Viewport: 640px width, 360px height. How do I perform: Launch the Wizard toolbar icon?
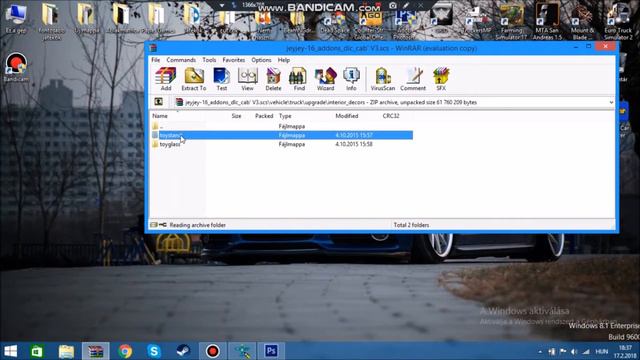click(x=325, y=79)
